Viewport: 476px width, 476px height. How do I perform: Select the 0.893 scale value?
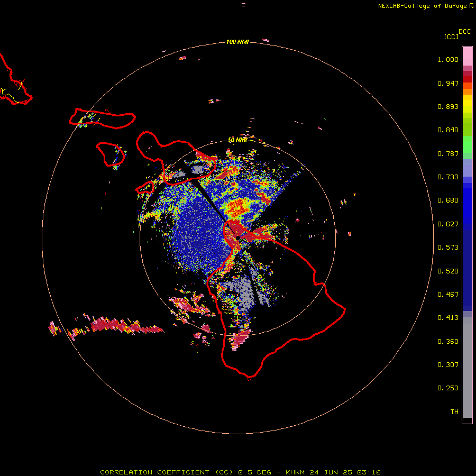point(448,106)
